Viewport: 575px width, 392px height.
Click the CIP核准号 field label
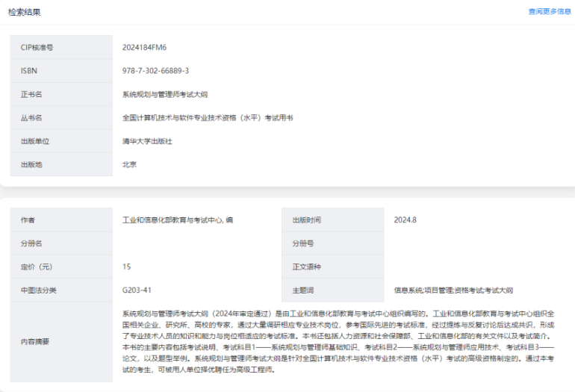pos(37,47)
